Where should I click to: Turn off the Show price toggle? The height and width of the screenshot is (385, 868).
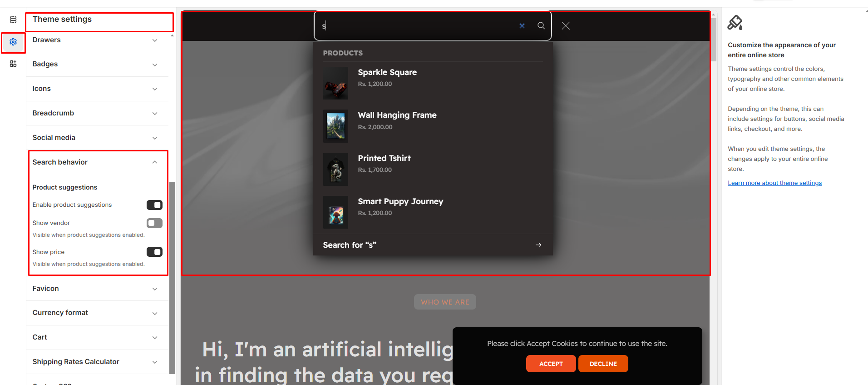click(x=154, y=252)
